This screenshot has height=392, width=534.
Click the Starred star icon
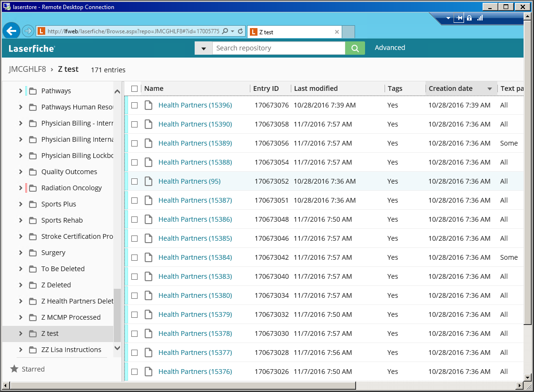14,369
